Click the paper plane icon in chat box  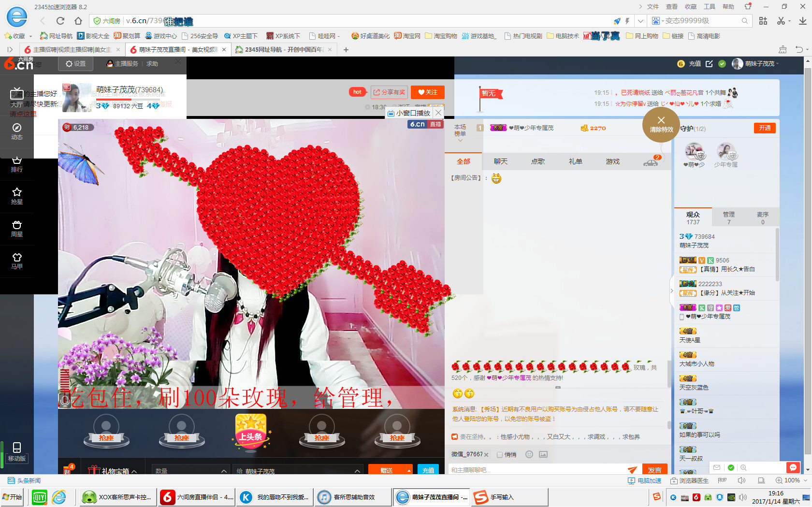(632, 470)
